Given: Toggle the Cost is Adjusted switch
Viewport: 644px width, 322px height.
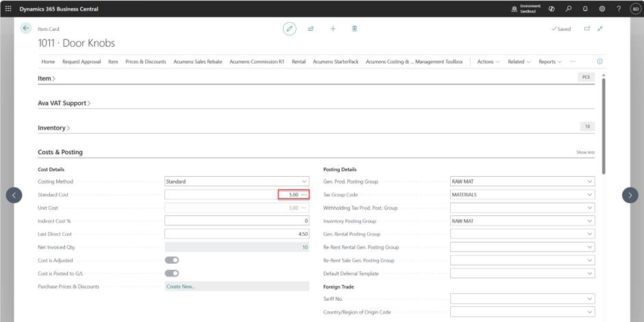Looking at the screenshot, I should (x=172, y=260).
